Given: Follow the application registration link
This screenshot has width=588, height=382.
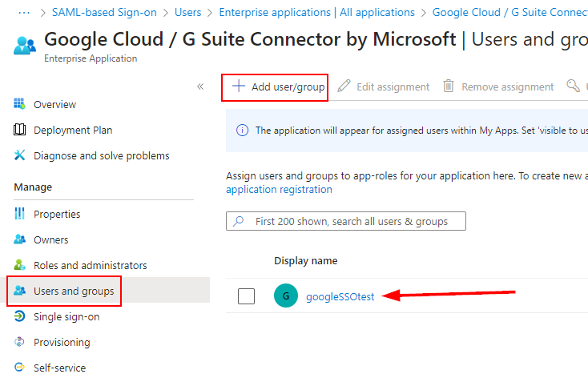Looking at the screenshot, I should (x=279, y=190).
